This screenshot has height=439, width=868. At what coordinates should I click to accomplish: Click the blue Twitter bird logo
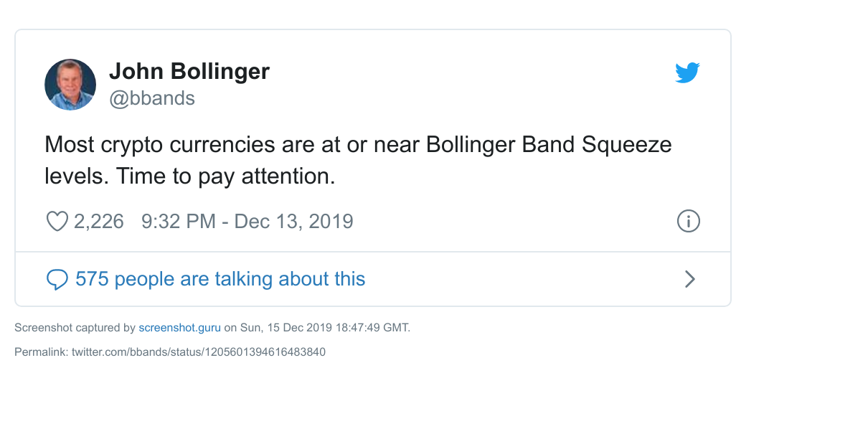[687, 72]
